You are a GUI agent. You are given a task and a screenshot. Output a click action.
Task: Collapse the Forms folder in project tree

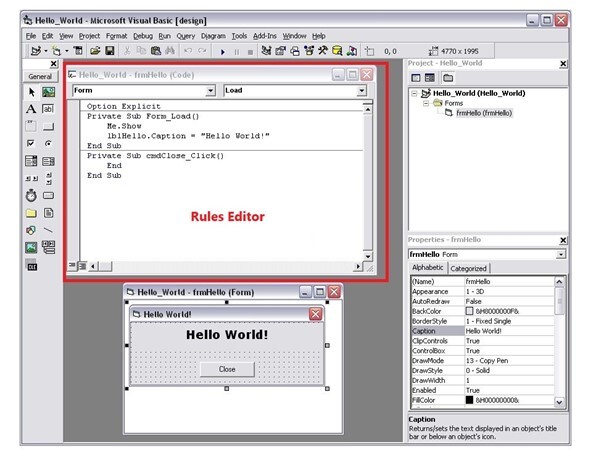(424, 103)
